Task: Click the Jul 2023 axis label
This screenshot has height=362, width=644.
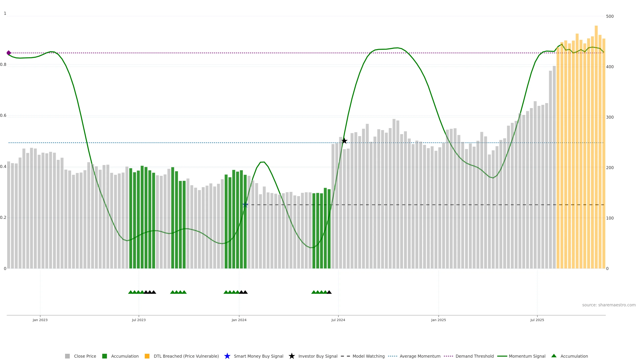Action: point(139,320)
